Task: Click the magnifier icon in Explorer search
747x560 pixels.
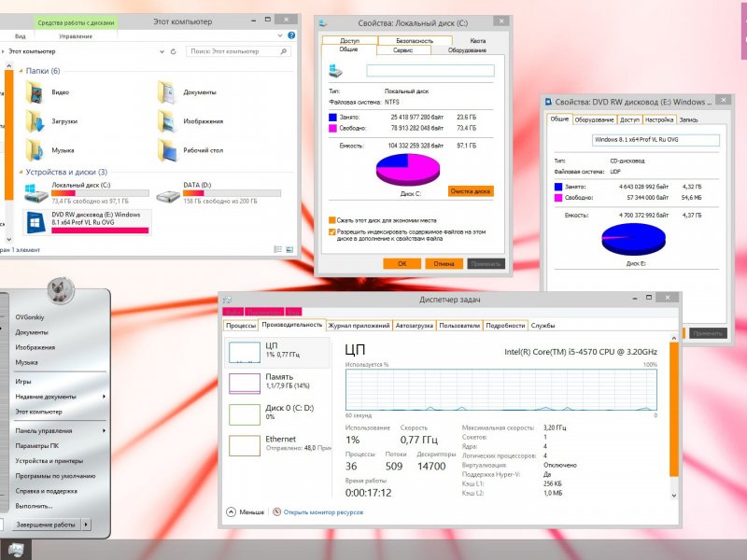Action: point(284,51)
